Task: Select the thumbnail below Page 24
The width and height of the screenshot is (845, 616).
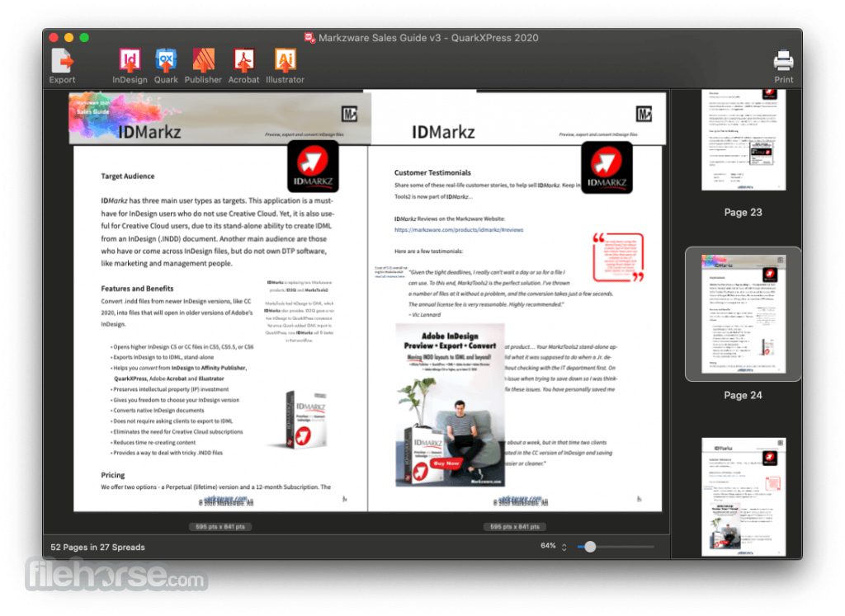Action: coord(744,496)
